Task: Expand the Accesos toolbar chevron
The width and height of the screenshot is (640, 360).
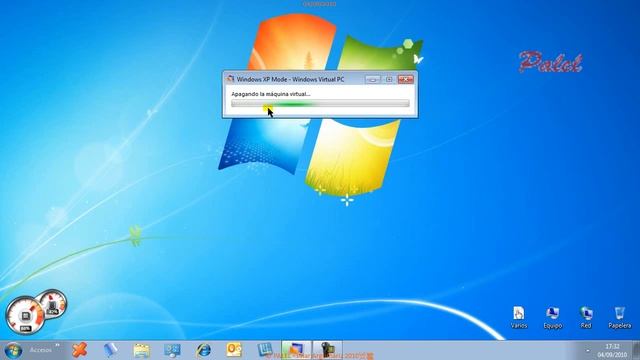Action: (58, 346)
